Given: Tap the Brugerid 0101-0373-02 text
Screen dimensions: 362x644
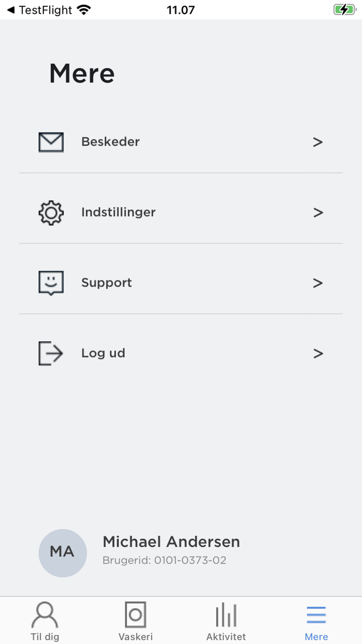Looking at the screenshot, I should point(164,560).
